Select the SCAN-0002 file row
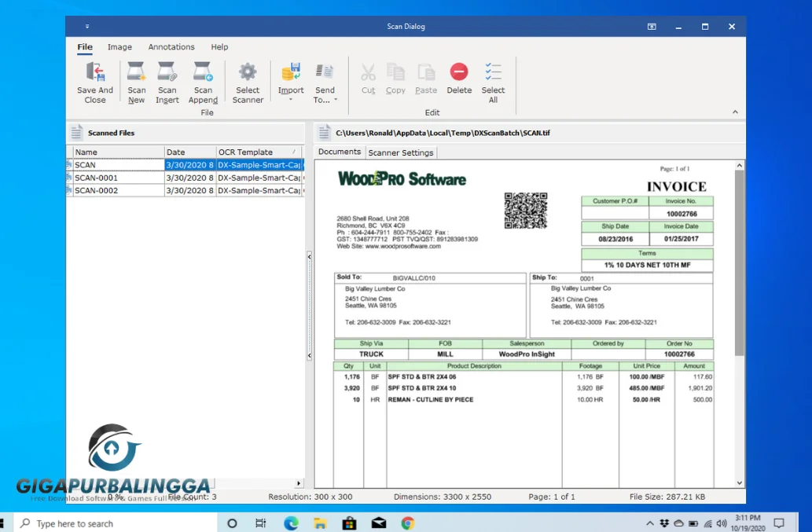The width and height of the screenshot is (812, 532). pyautogui.click(x=185, y=190)
